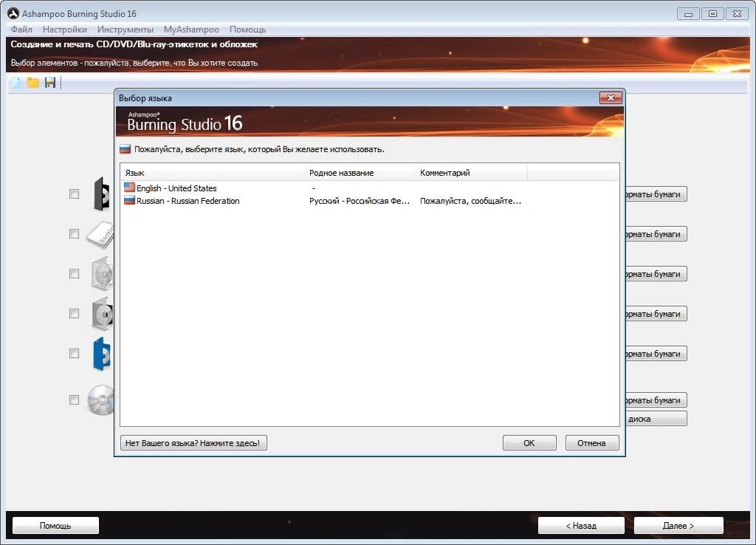Click the blue Blu-ray case icon
Image resolution: width=756 pixels, height=545 pixels.
tap(102, 354)
